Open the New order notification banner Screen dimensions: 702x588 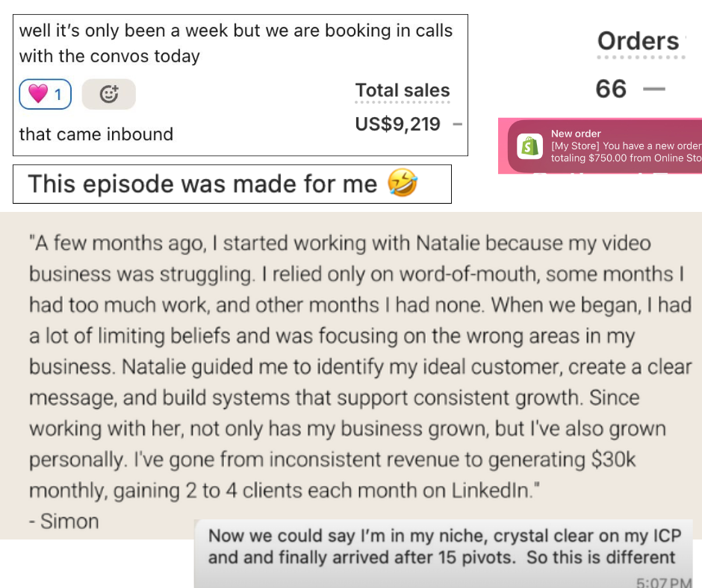pyautogui.click(x=605, y=146)
